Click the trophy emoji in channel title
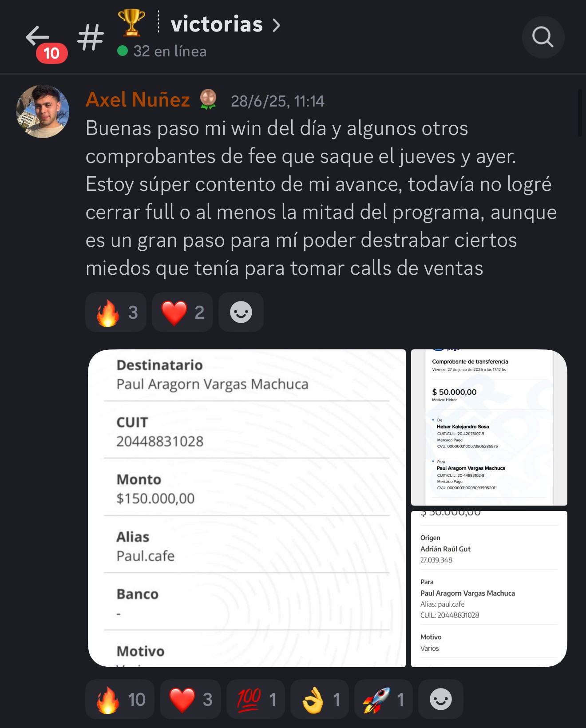This screenshot has width=586, height=728. pyautogui.click(x=131, y=23)
